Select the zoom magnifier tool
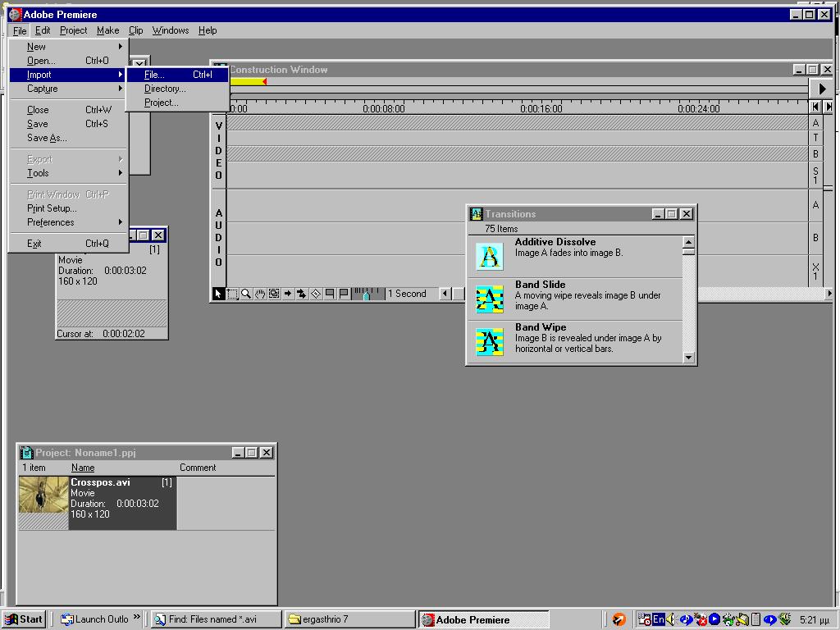This screenshot has width=840, height=630. pos(246,294)
